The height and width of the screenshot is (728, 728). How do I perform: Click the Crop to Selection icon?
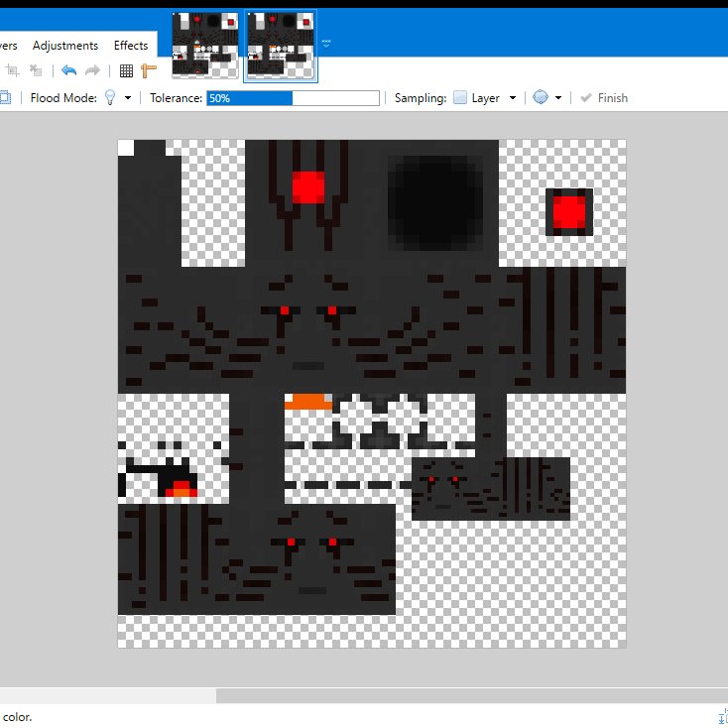pos(13,70)
